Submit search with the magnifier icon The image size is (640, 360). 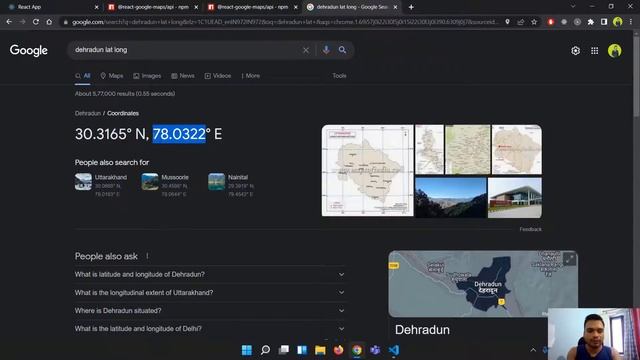coord(342,50)
